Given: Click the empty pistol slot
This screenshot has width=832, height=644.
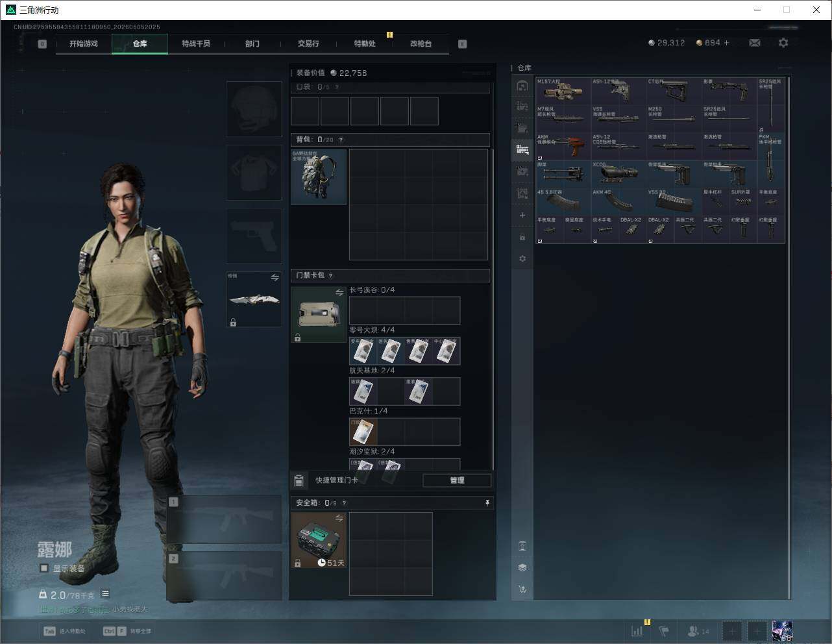Looking at the screenshot, I should 254,236.
